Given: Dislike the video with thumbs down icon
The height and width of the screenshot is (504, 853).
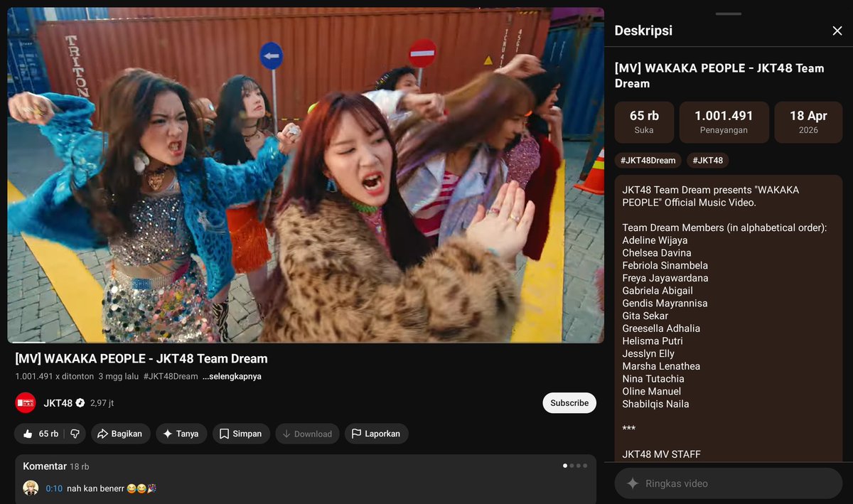Looking at the screenshot, I should (x=75, y=434).
